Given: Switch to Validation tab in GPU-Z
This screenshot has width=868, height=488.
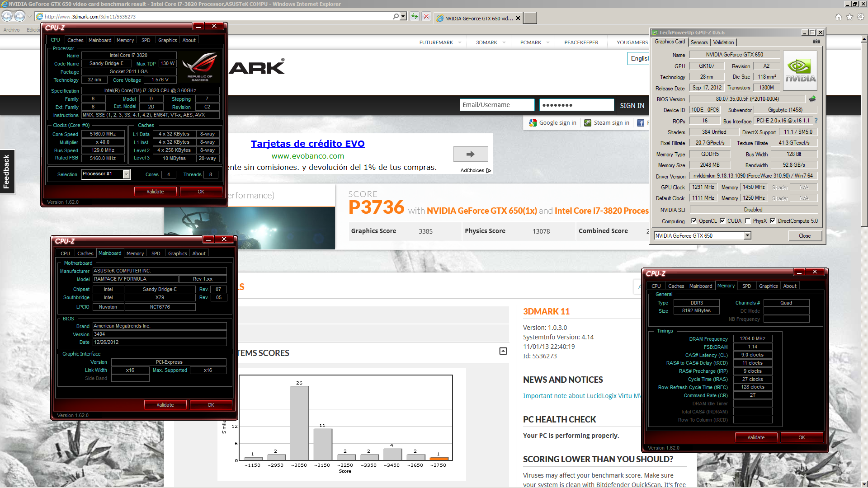Looking at the screenshot, I should coord(723,42).
